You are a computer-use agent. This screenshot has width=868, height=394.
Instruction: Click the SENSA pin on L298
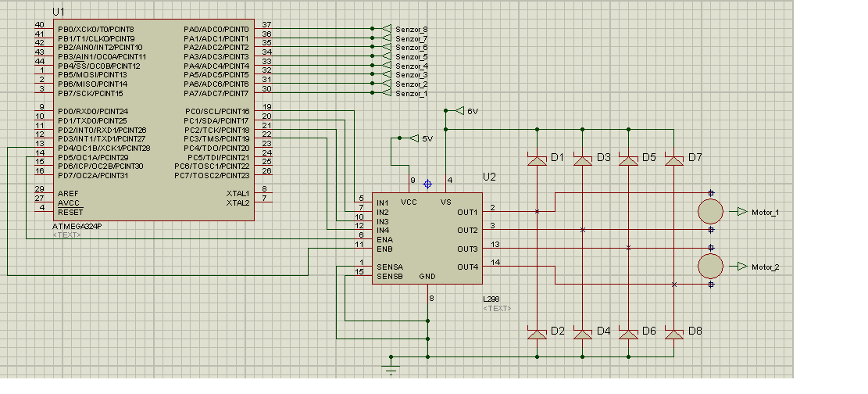pos(389,267)
